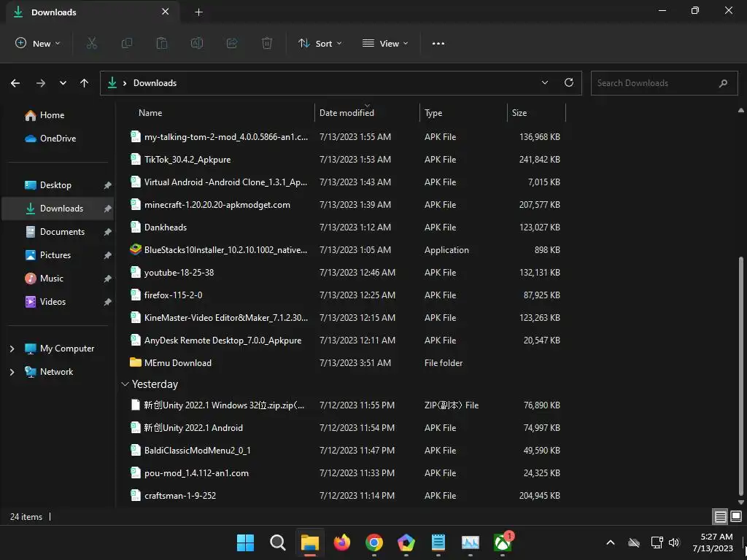Click the Delete trash icon
Screen dimensions: 747x560
tap(267, 43)
